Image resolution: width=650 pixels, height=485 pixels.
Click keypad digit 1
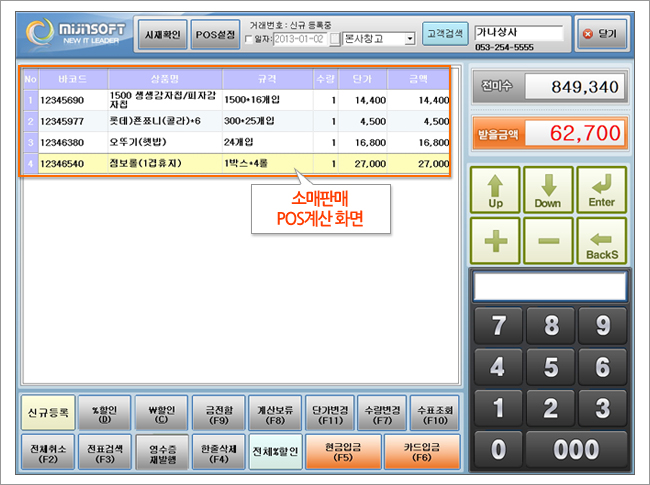[x=498, y=408]
